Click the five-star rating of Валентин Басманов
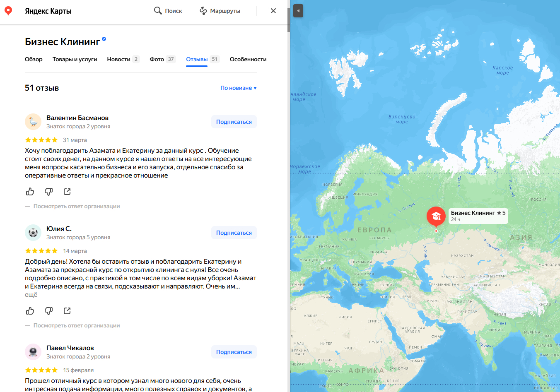Image resolution: width=560 pixels, height=392 pixels. coord(41,140)
